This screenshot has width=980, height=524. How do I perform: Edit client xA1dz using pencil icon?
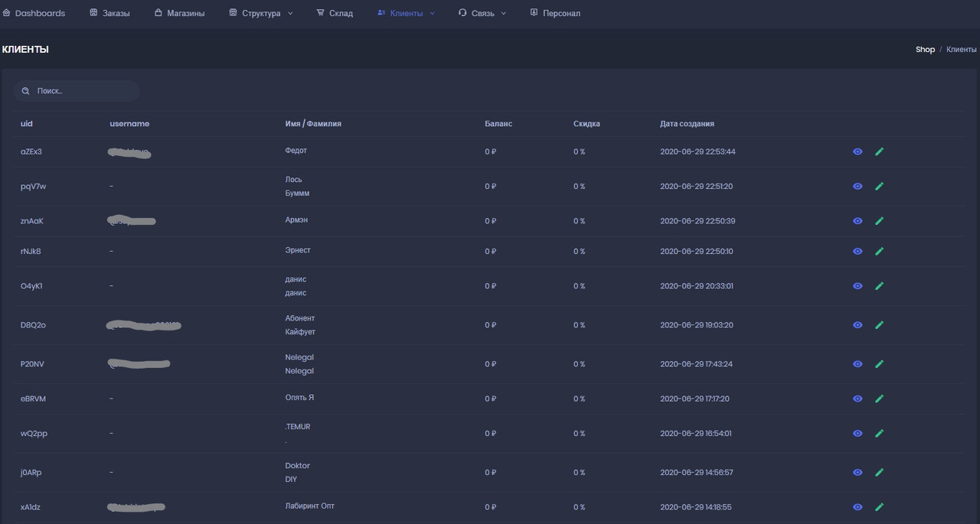879,507
